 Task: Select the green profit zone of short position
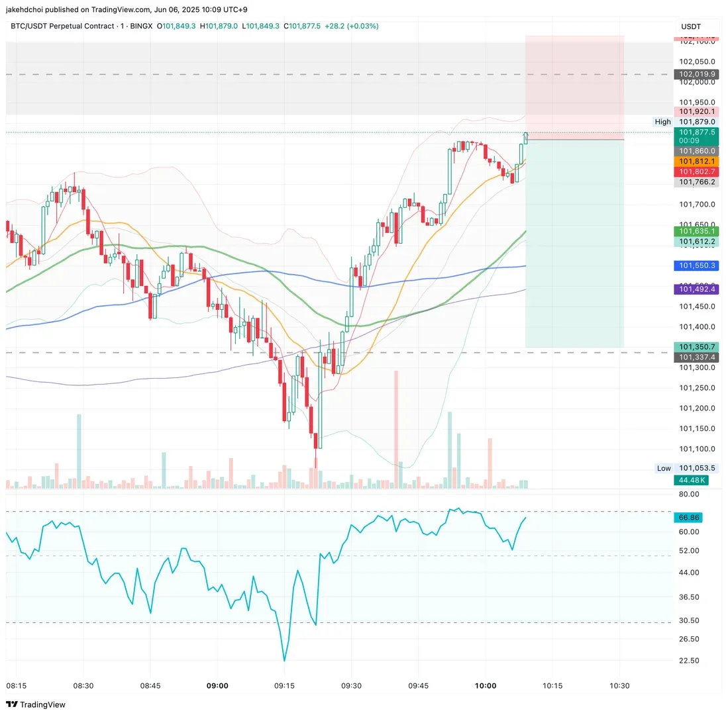(x=575, y=244)
